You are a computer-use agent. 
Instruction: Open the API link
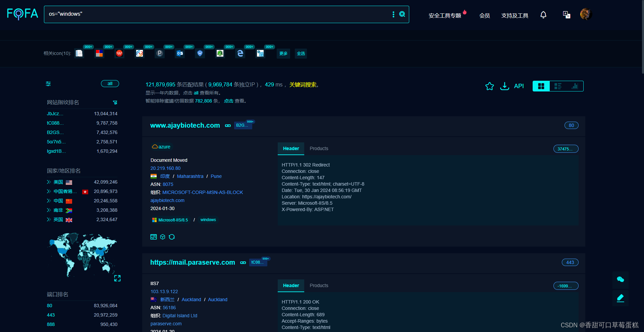519,86
